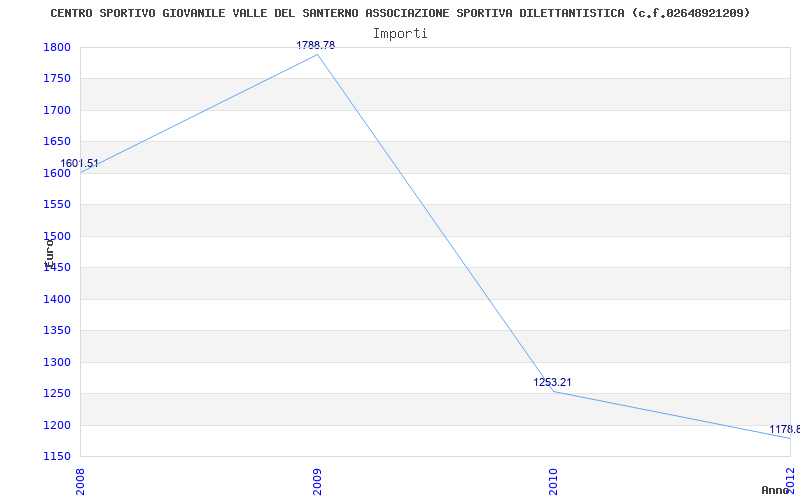The image size is (800, 500).
Task: Click the 1300 y-axis tick label
Action: pyautogui.click(x=57, y=362)
